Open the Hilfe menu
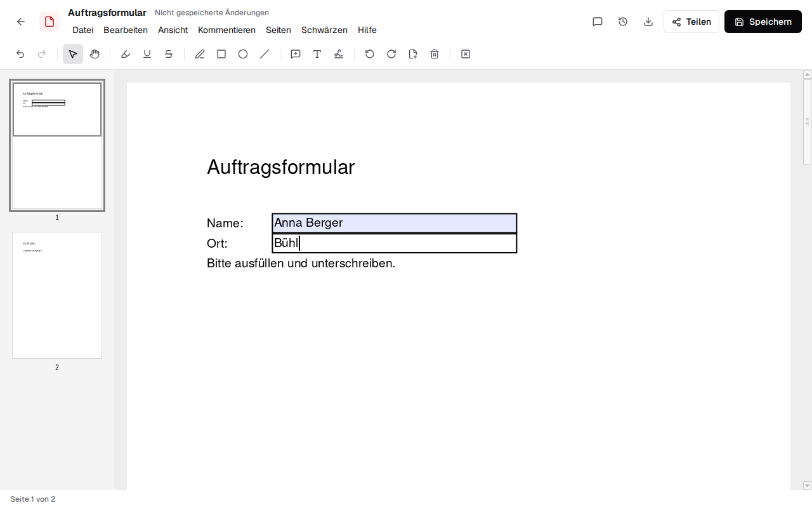The image size is (812, 508). click(367, 30)
